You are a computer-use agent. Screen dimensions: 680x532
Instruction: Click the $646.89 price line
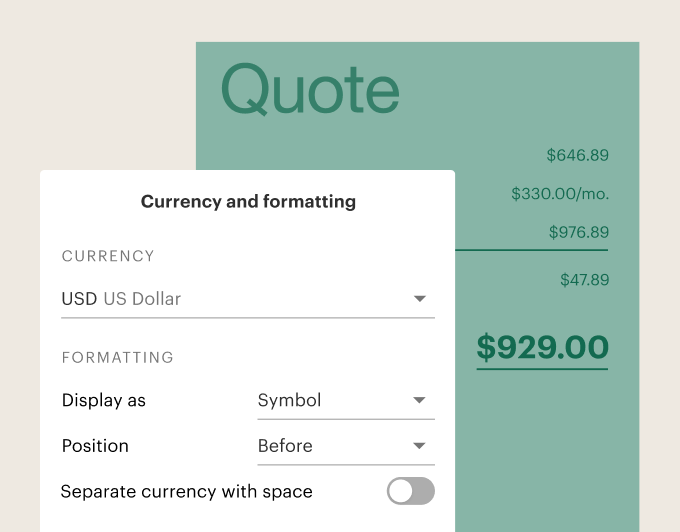point(577,155)
